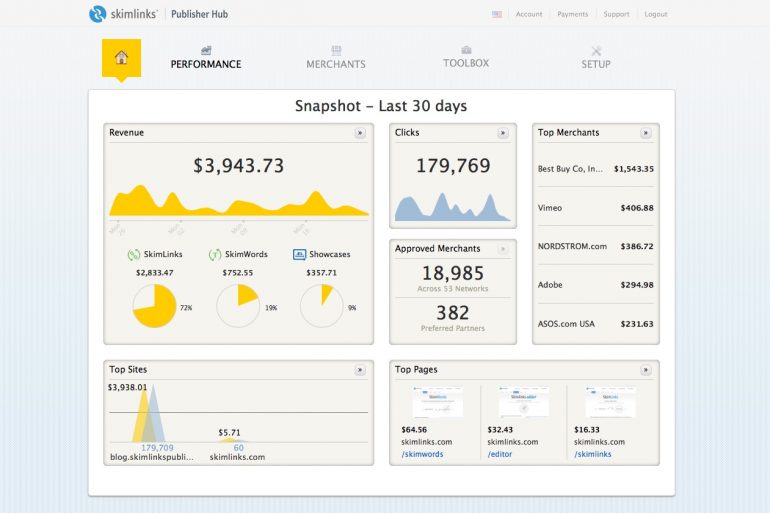Click the Logout link
This screenshot has height=513, width=770.
(x=656, y=15)
